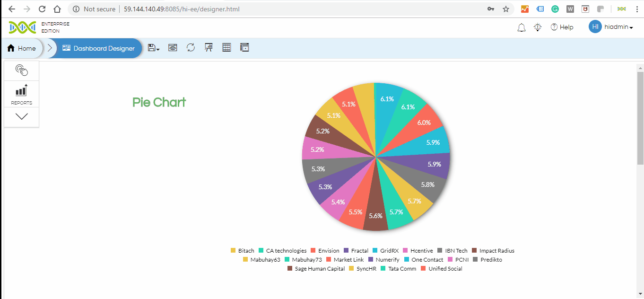Toggle Numerify in chart legend

click(384, 260)
